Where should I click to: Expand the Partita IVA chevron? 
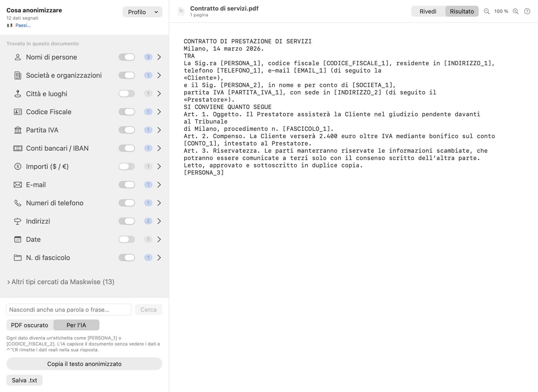[x=159, y=130]
